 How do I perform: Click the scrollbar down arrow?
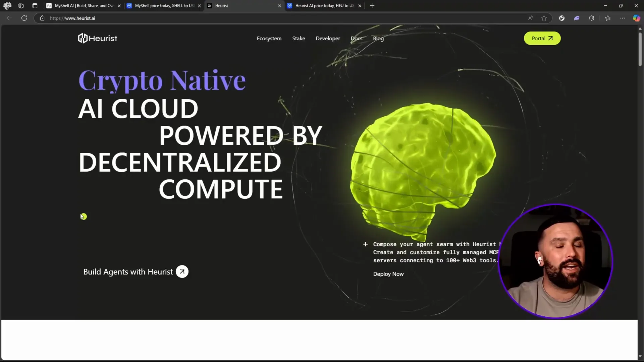coord(640,356)
